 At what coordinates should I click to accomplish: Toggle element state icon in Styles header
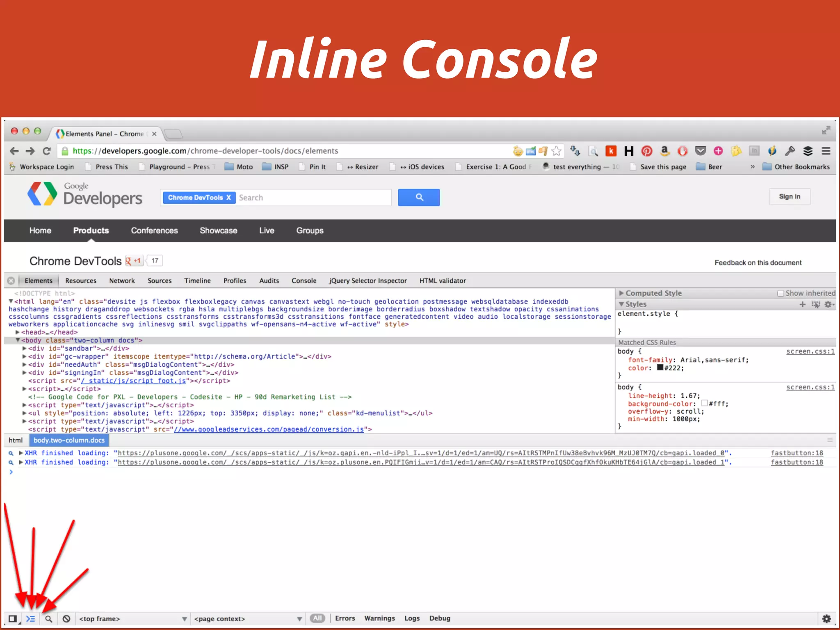tap(816, 304)
